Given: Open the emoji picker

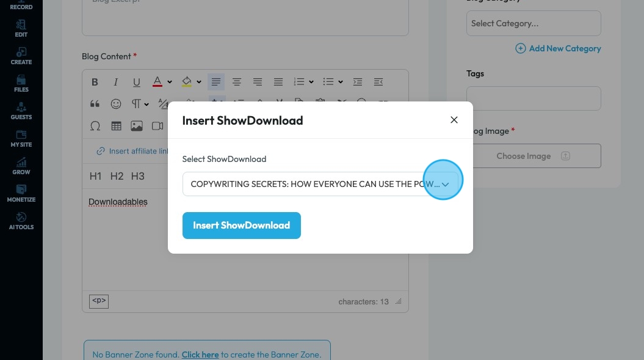Looking at the screenshot, I should (x=115, y=104).
